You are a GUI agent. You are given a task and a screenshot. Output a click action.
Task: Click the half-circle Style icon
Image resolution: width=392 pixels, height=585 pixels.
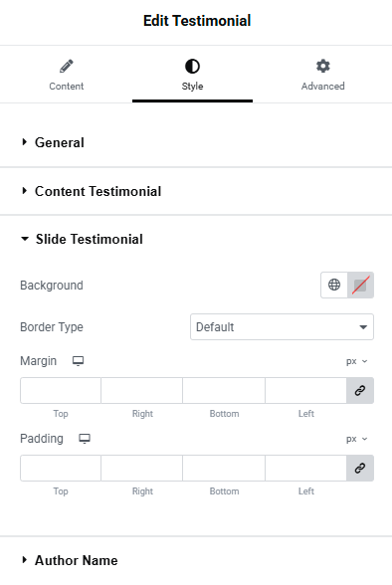pos(192,67)
